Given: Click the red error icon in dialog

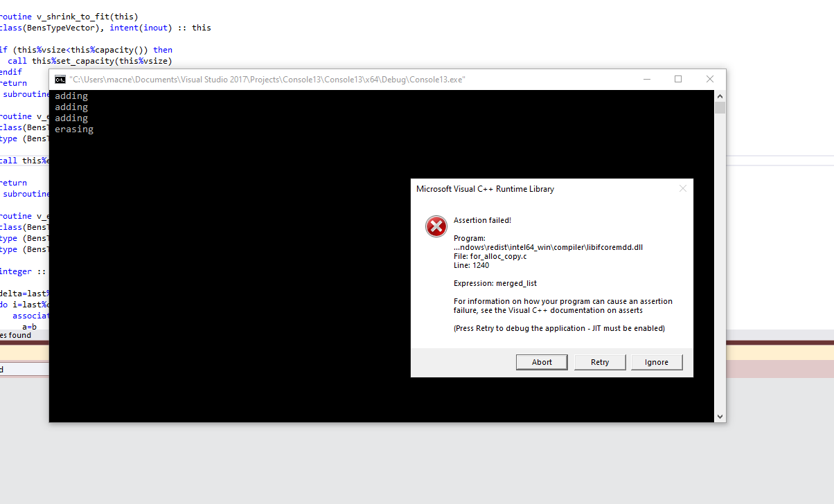Looking at the screenshot, I should tap(436, 226).
